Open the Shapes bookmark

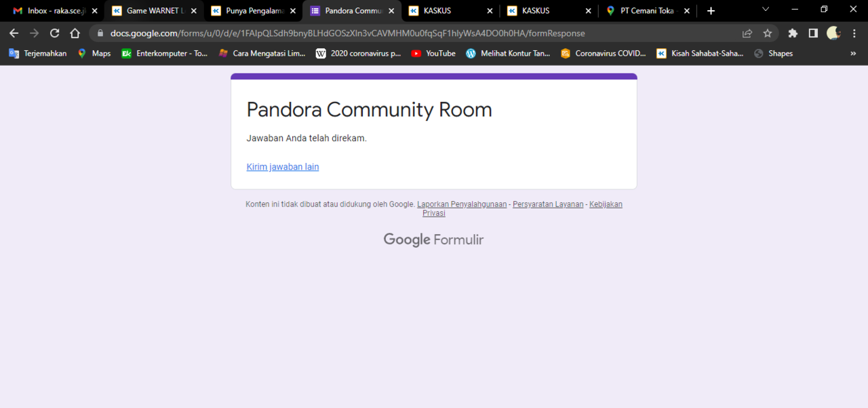[773, 54]
